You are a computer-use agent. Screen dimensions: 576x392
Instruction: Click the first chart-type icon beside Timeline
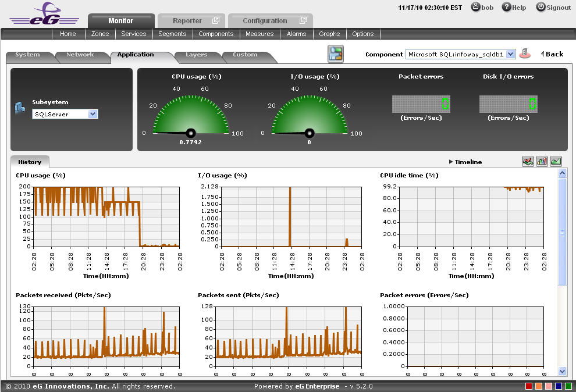click(x=528, y=161)
